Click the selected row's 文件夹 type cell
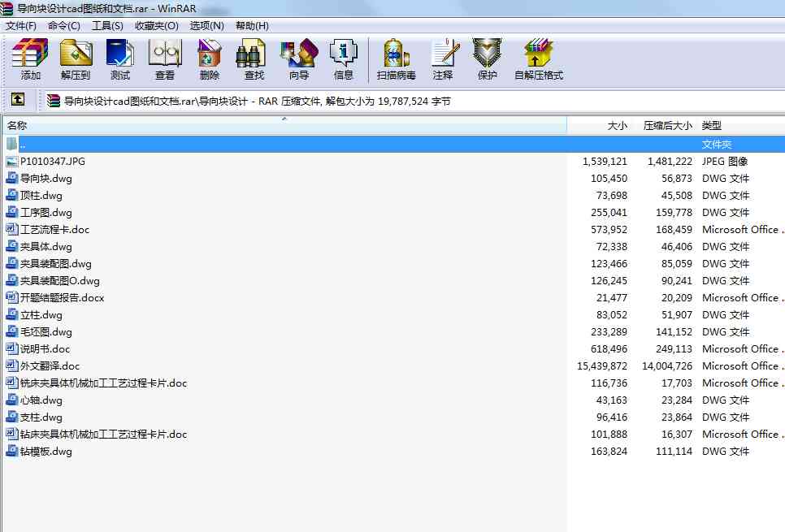The image size is (785, 532). pos(717,145)
